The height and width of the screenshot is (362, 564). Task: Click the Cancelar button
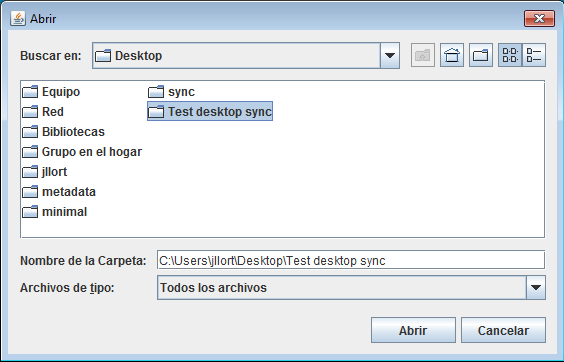coord(503,330)
